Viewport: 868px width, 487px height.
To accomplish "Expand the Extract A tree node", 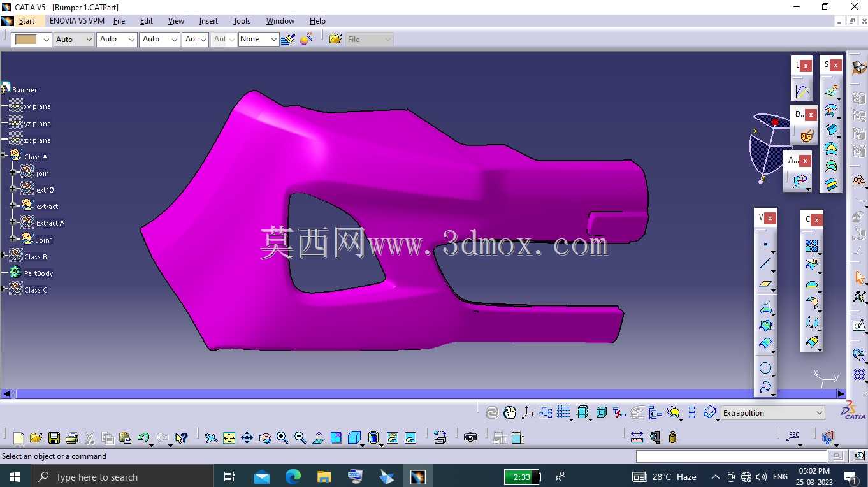I will pyautogui.click(x=13, y=222).
